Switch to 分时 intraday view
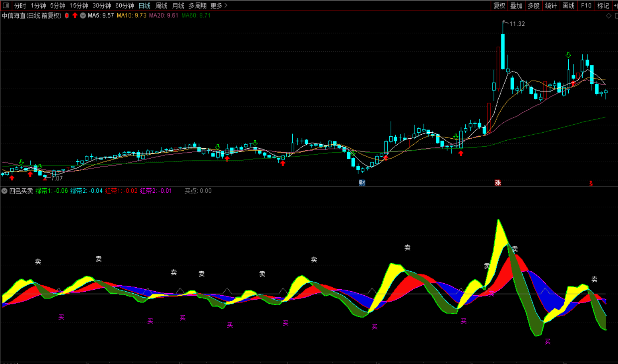 pos(20,6)
